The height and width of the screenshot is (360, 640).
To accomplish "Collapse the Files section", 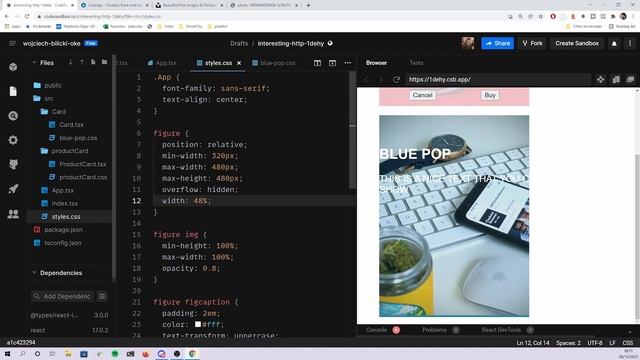I will [x=34, y=62].
